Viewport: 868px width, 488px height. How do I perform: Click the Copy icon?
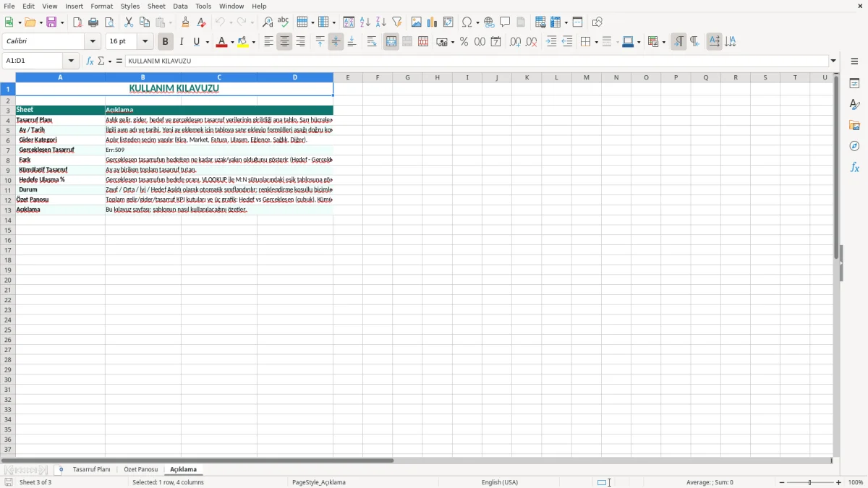[x=145, y=22]
